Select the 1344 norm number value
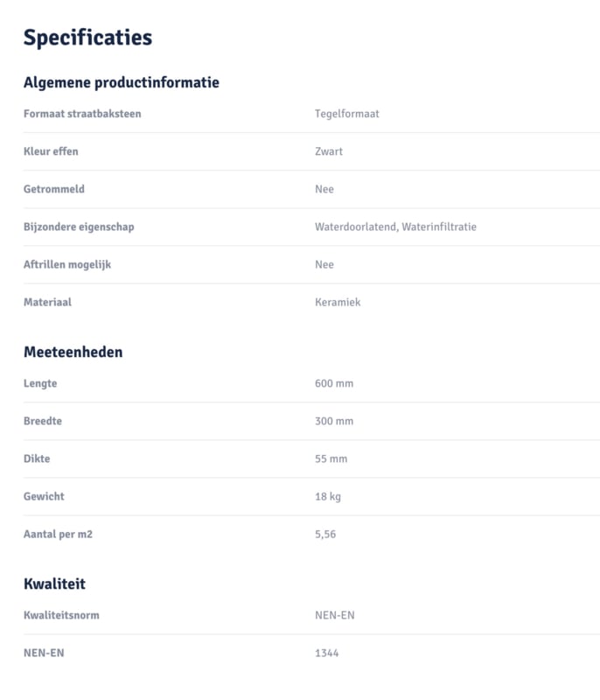Screen dimensions: 600x700 pos(326,653)
